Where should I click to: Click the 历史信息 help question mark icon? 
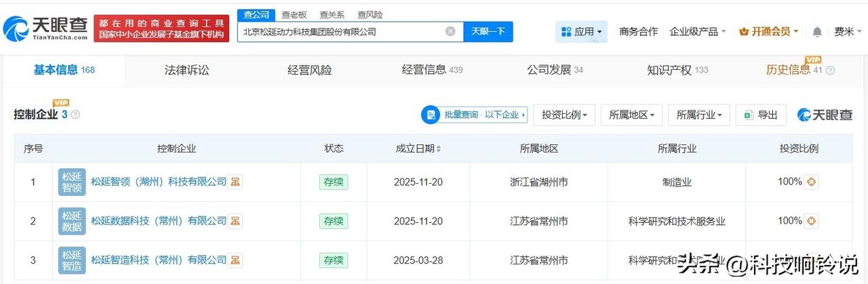coord(830,70)
